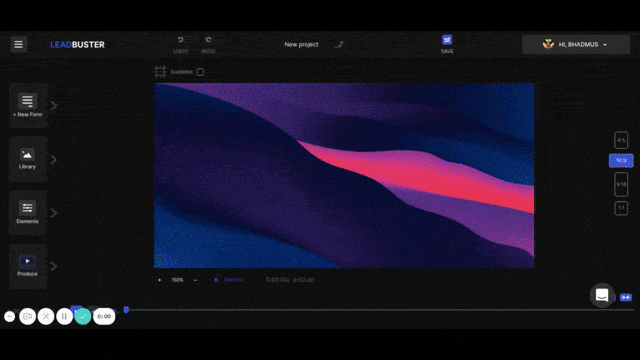Expand the Produce arrow
Image resolution: width=640 pixels, height=360 pixels.
[x=54, y=266]
